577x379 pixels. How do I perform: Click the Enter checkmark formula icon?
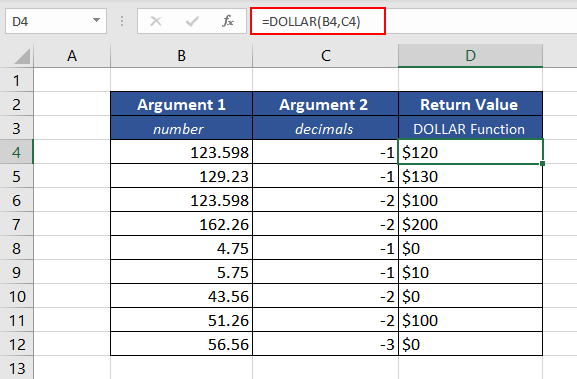click(192, 21)
